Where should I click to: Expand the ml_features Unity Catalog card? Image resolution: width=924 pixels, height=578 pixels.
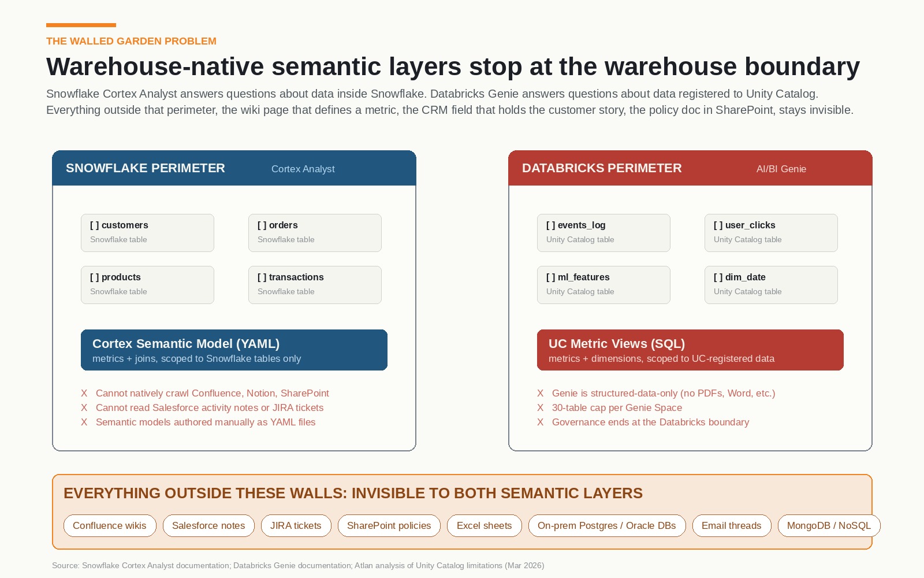click(603, 284)
